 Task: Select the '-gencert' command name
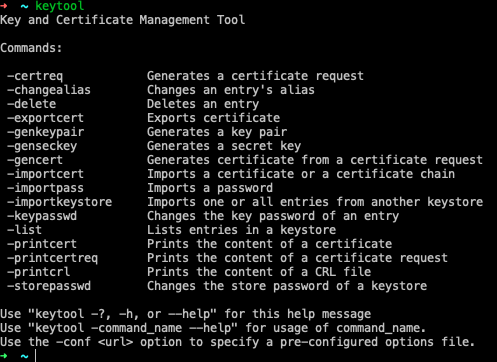point(35,160)
